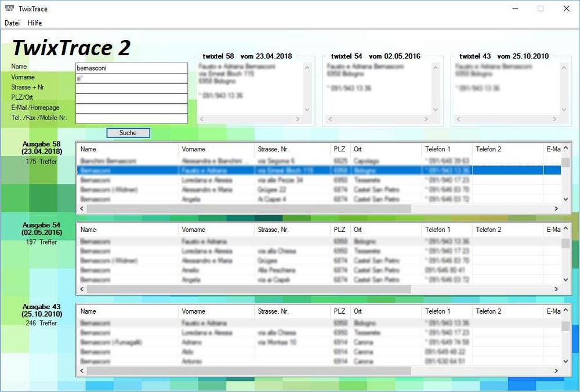Image resolution: width=580 pixels, height=392 pixels.
Task: Click Telefon 2 header in Ausgabe 54 table
Action: coord(508,230)
